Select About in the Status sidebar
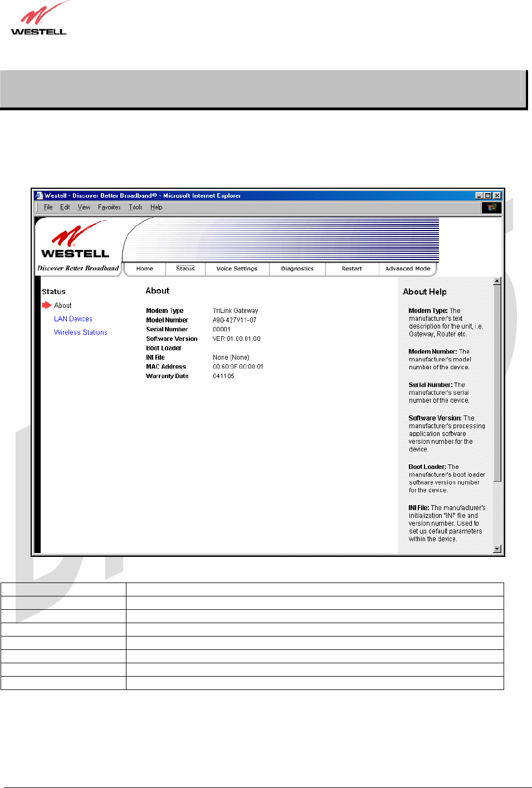The image size is (532, 788). pyautogui.click(x=63, y=305)
